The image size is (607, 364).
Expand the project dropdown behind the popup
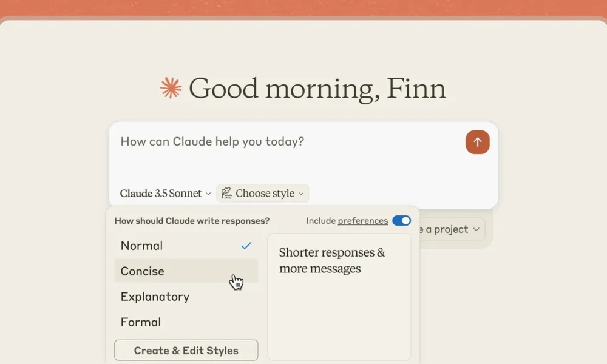tap(450, 230)
